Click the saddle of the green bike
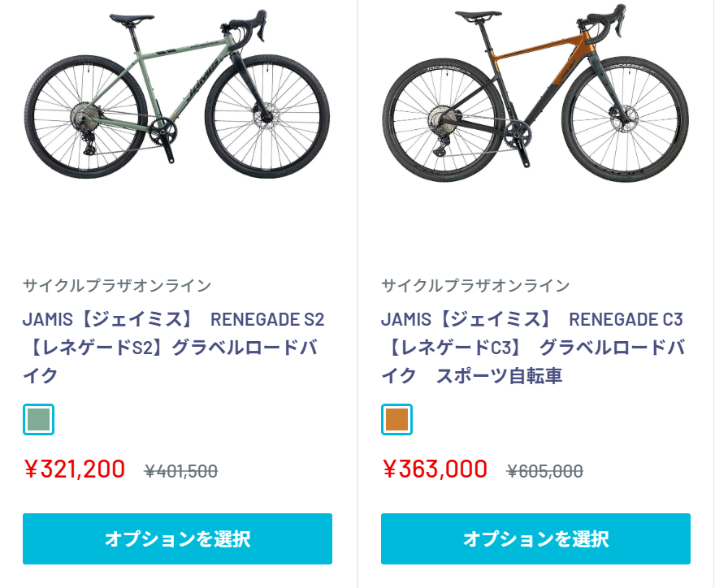715x588 pixels. click(132, 16)
